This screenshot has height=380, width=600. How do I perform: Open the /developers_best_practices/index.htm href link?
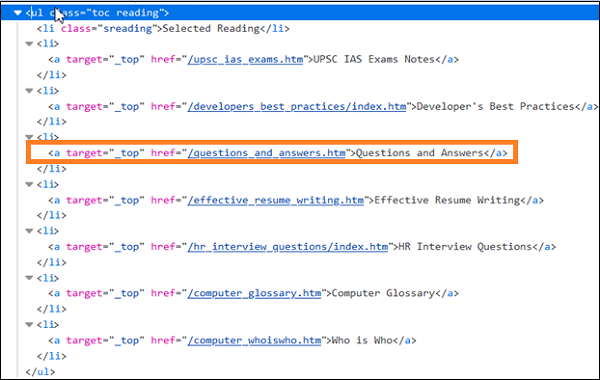pyautogui.click(x=297, y=106)
